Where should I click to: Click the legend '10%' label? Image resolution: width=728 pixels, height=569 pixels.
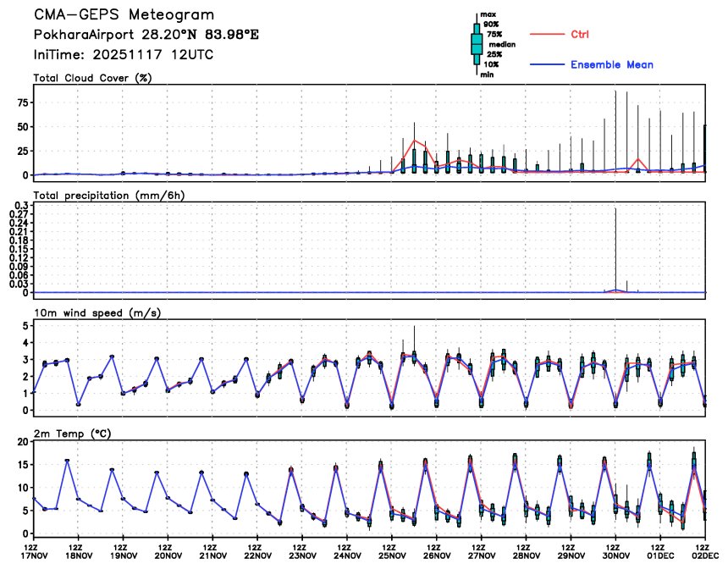coord(491,64)
